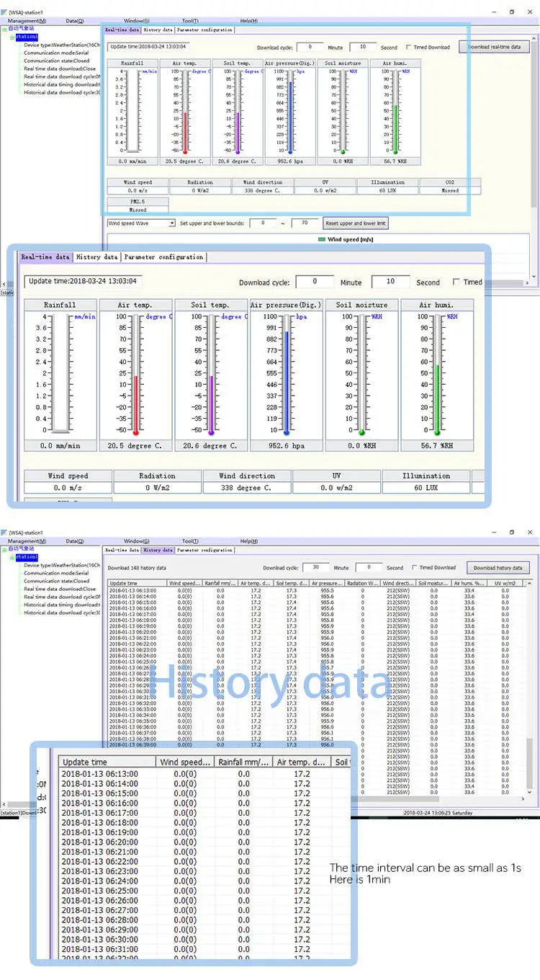The image size is (540, 980).
Task: Click the Air humi. green gauge in the real-time window
Action: click(395, 112)
